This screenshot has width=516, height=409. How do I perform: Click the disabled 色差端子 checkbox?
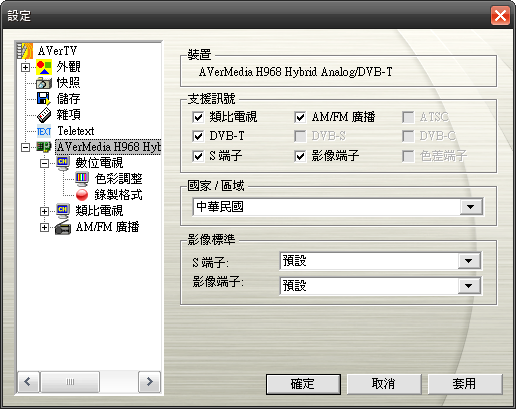click(x=408, y=156)
